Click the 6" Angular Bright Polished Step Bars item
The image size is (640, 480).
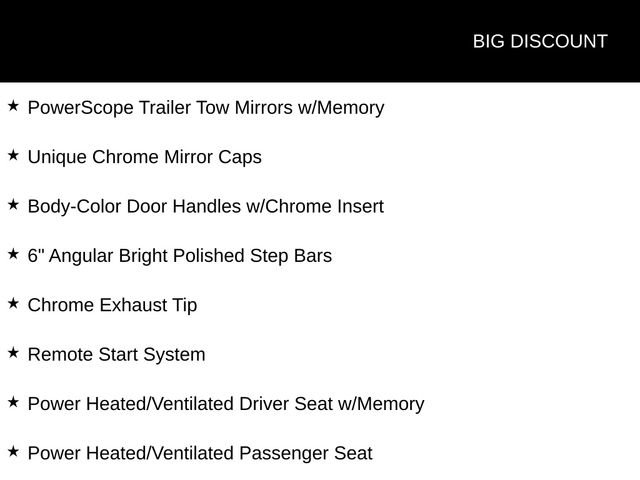(180, 256)
